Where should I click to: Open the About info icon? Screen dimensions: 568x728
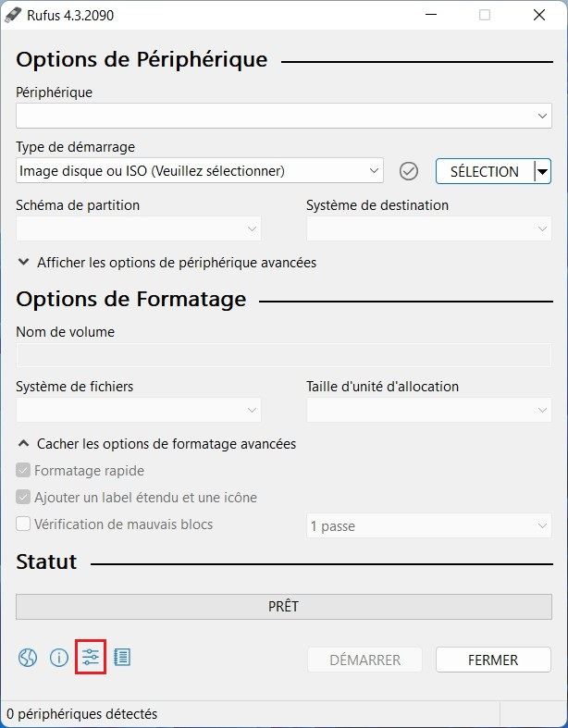59,658
